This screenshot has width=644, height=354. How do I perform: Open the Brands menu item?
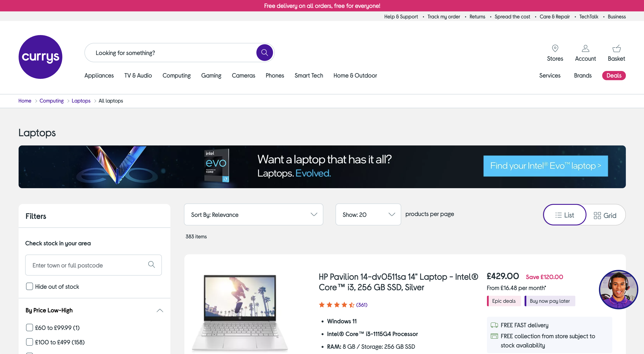[583, 75]
